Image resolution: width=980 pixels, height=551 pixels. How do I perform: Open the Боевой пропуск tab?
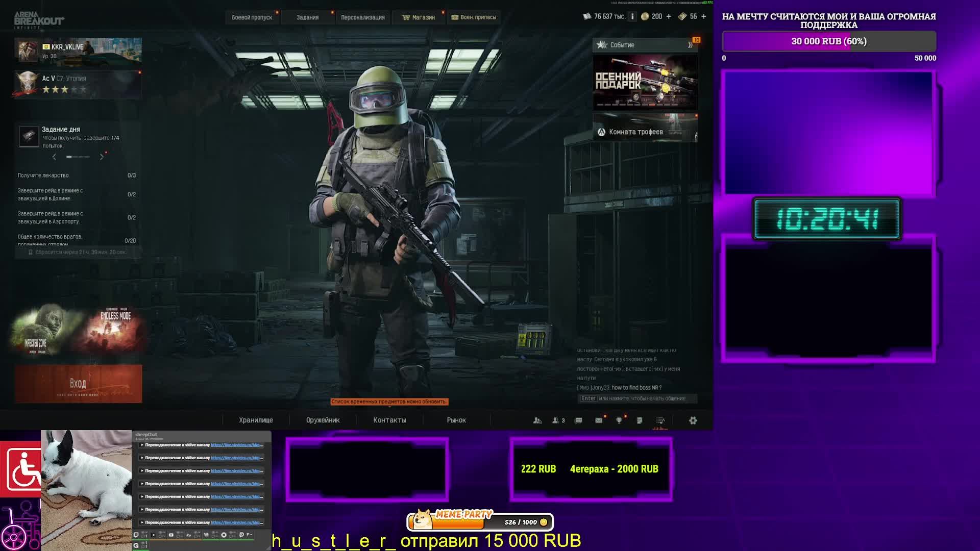(x=252, y=17)
